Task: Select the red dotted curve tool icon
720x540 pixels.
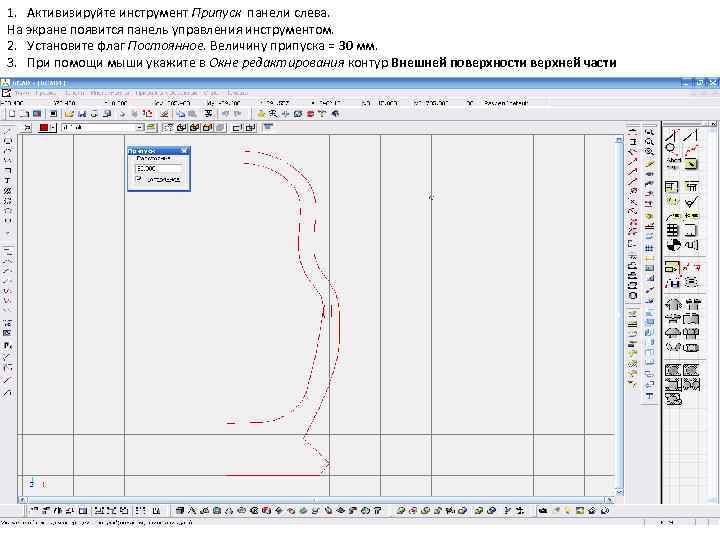Action: (x=692, y=149)
